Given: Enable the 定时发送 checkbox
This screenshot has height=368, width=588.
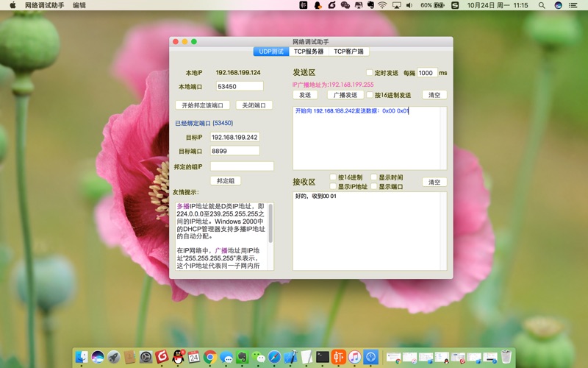Looking at the screenshot, I should pyautogui.click(x=370, y=73).
